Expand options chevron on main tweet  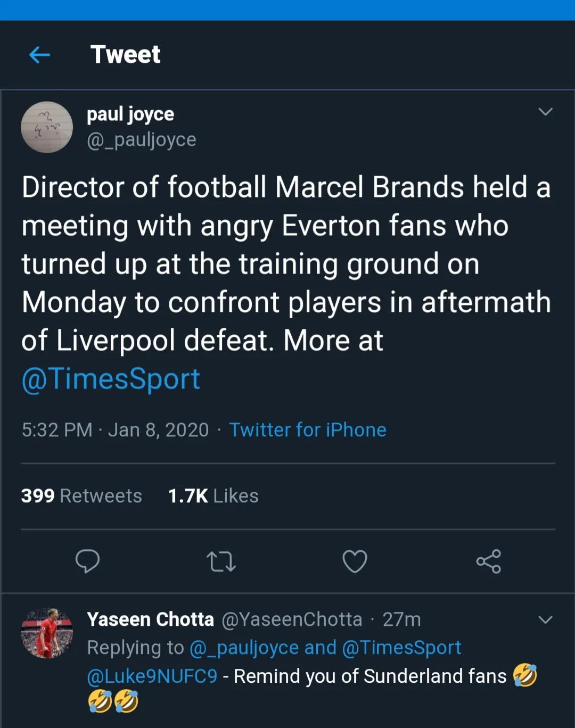pyautogui.click(x=545, y=112)
